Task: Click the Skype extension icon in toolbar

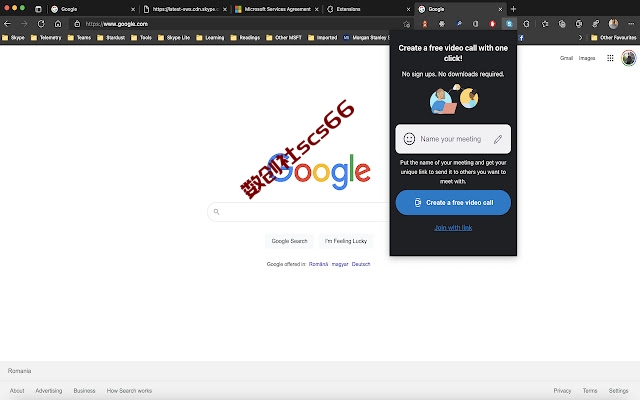Action: coord(509,24)
